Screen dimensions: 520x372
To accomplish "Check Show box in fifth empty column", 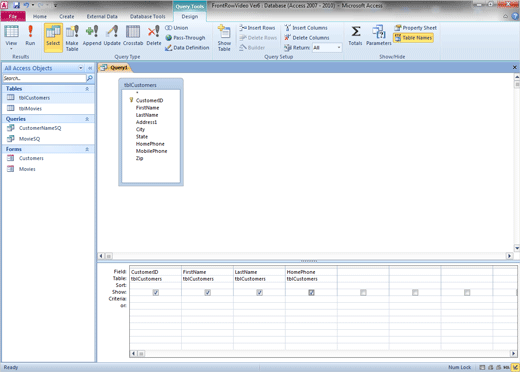I will click(363, 292).
